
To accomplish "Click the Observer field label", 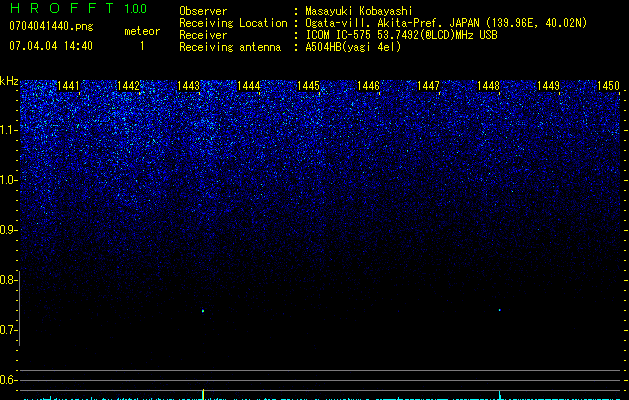I will [x=203, y=11].
